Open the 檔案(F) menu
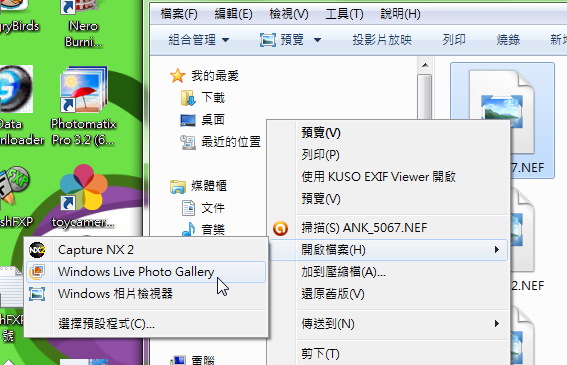Image resolution: width=567 pixels, height=365 pixels. [x=179, y=14]
